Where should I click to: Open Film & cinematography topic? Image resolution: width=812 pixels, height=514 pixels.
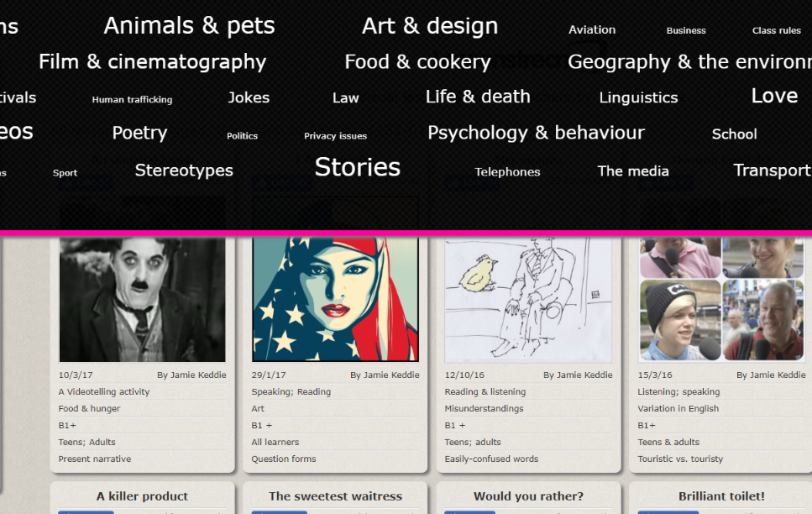pos(152,62)
